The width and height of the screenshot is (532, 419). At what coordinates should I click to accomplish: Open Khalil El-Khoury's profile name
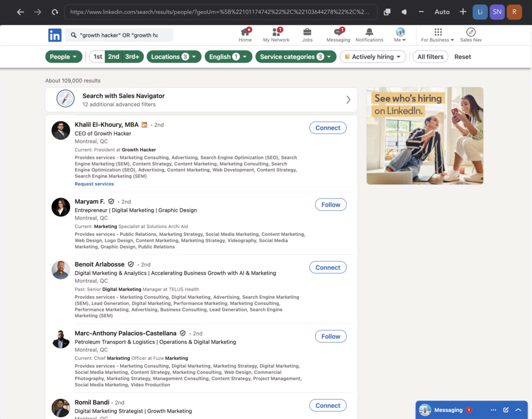pos(106,125)
